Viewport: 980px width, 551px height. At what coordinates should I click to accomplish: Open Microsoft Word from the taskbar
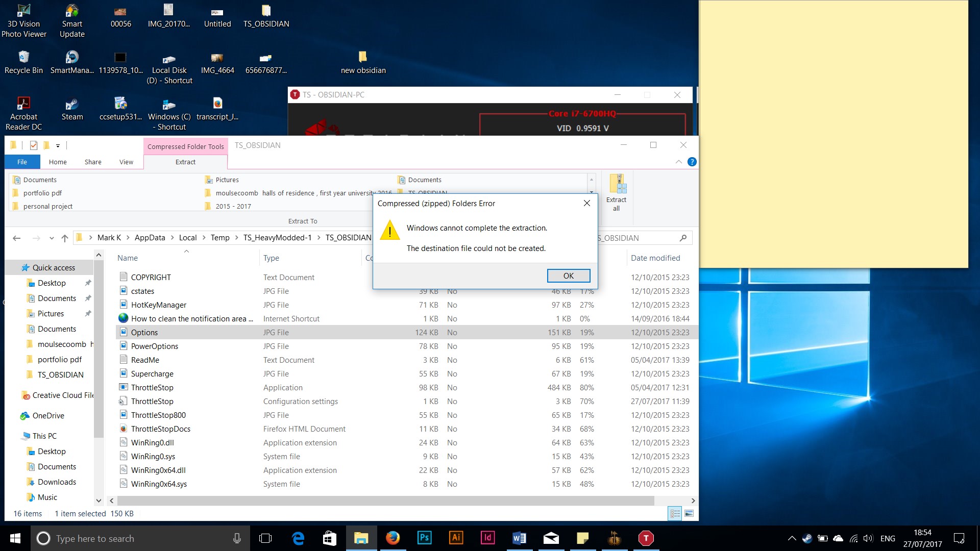click(x=519, y=538)
